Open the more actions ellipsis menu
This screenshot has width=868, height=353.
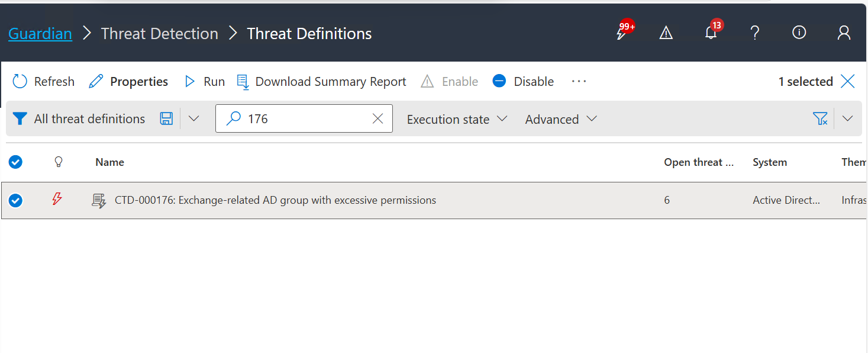point(579,82)
